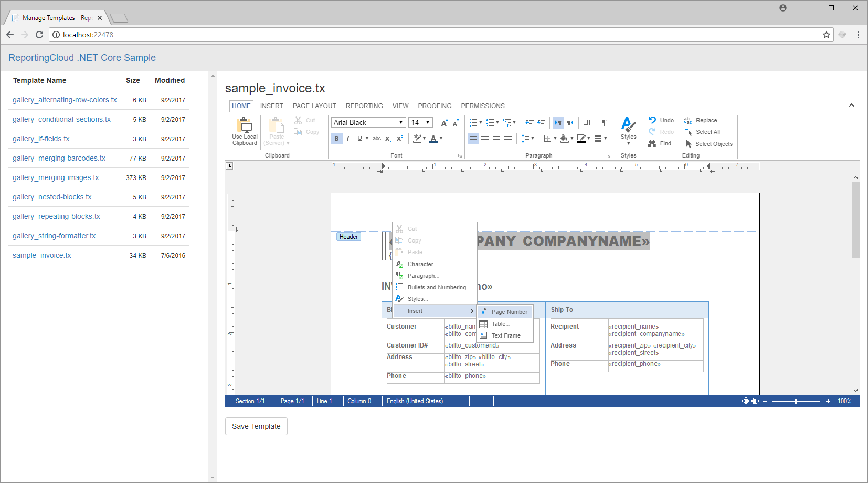Justify text alignment
The image size is (868, 483).
click(x=508, y=139)
